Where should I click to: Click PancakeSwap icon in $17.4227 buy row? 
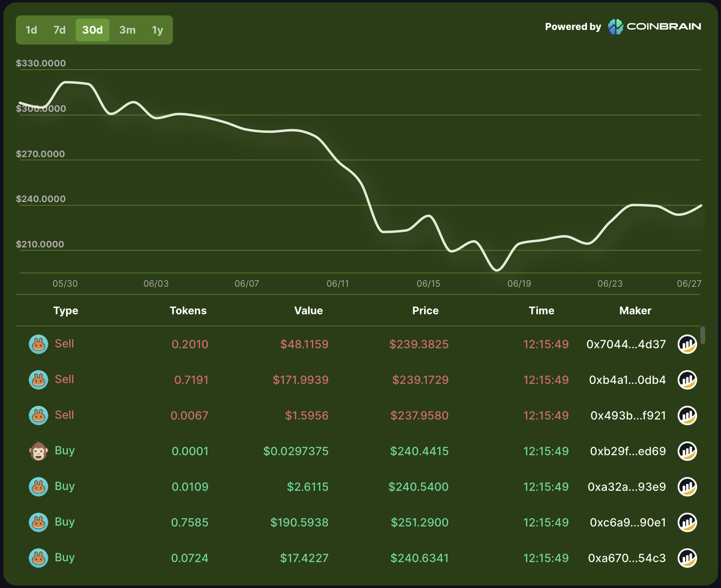(x=38, y=558)
